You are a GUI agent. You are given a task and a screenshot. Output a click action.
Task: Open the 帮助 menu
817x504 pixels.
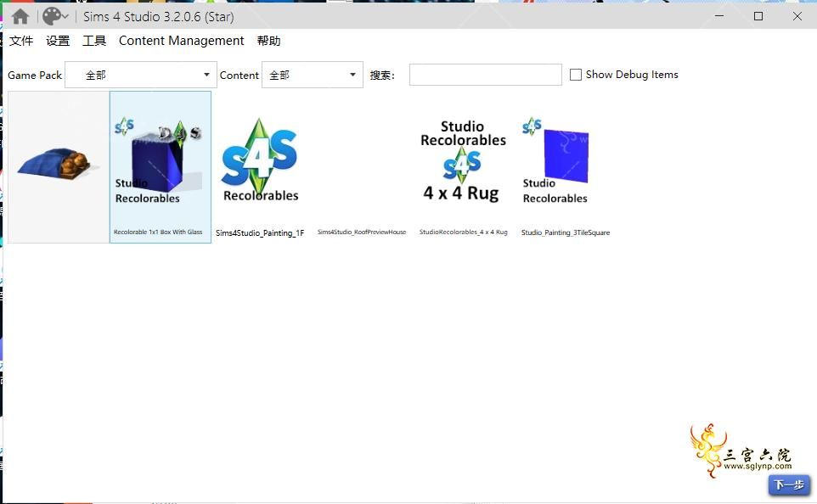[269, 41]
